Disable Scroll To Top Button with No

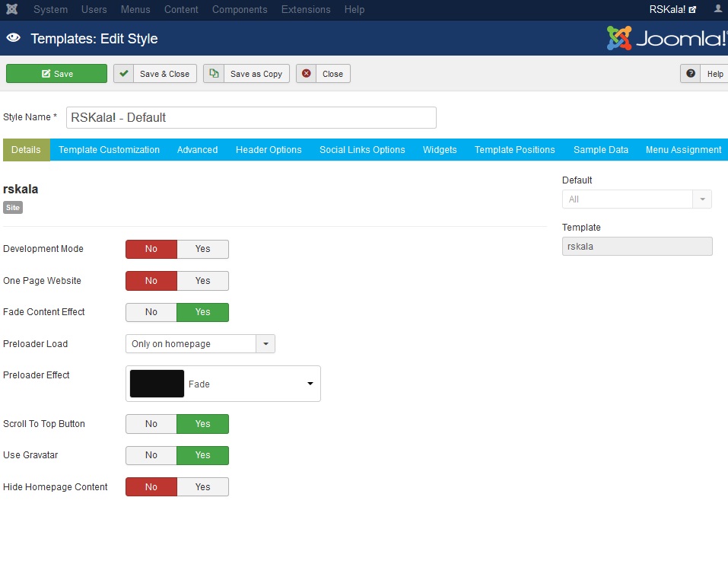pos(151,424)
